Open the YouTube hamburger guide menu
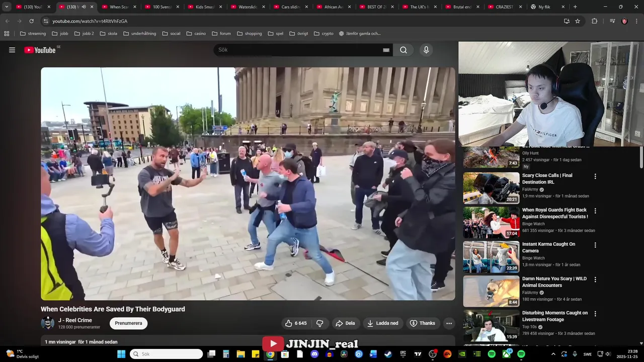Image resolution: width=644 pixels, height=362 pixels. click(12, 50)
